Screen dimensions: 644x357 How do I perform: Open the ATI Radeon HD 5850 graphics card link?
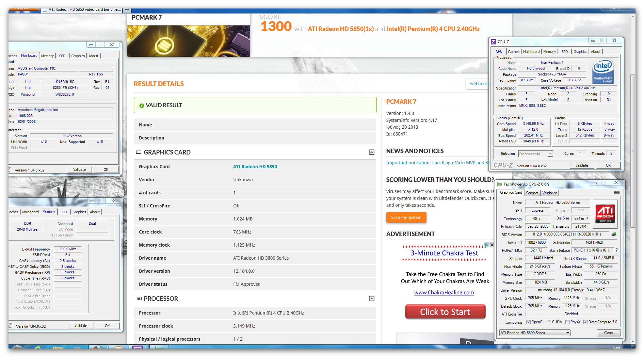click(x=255, y=167)
